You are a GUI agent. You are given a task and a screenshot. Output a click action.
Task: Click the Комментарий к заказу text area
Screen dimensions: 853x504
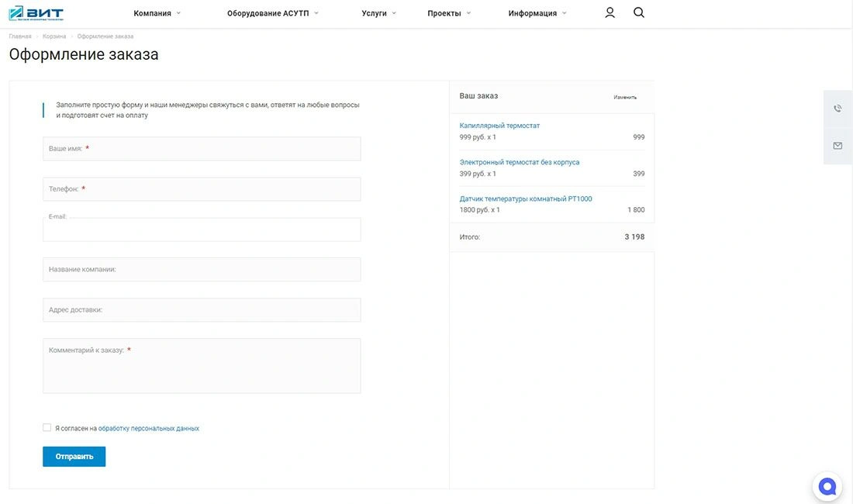click(x=202, y=366)
